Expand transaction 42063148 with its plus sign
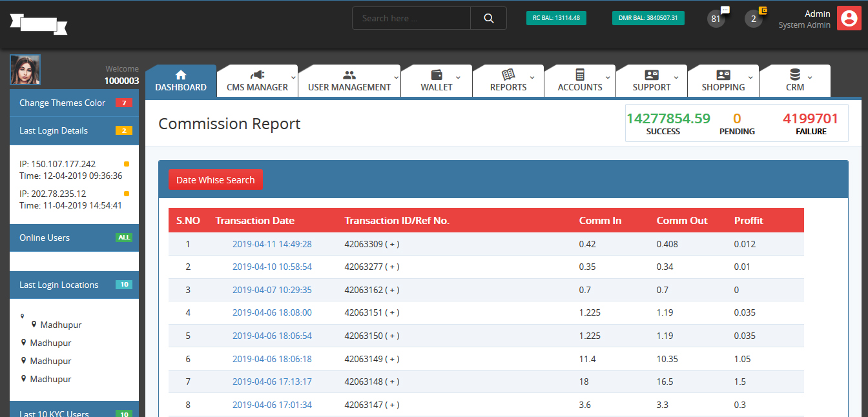Viewport: 868px width, 417px height. [x=392, y=381]
